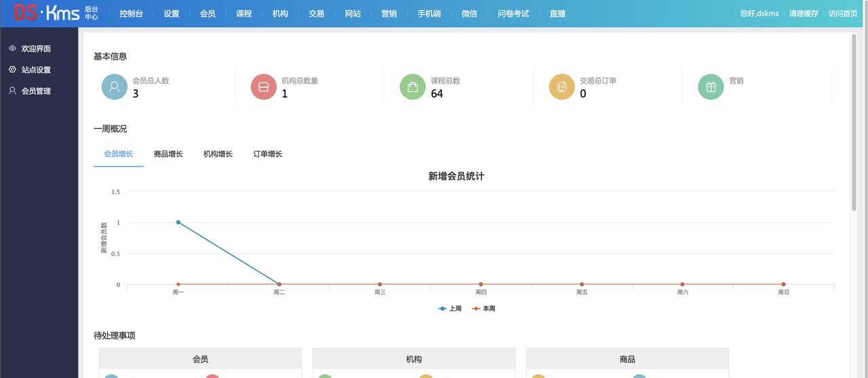Image resolution: width=868 pixels, height=378 pixels.
Task: Click the data point at 周日
Action: click(783, 285)
